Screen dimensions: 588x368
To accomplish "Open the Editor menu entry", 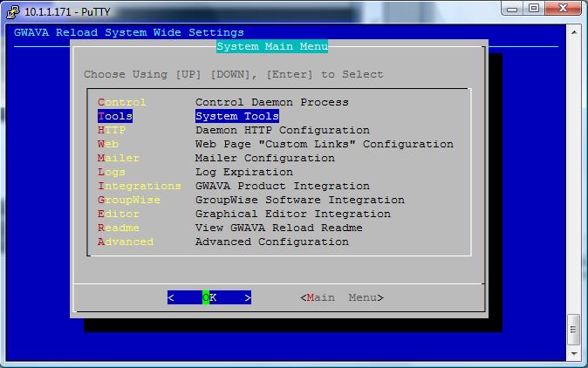I will pos(118,214).
